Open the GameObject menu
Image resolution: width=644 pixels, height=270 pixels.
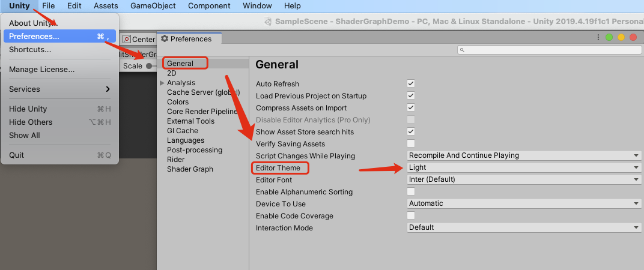click(x=153, y=6)
